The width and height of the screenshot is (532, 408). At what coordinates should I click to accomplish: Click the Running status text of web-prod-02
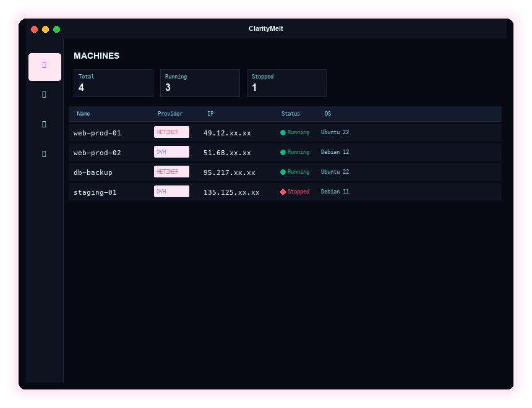tap(298, 152)
